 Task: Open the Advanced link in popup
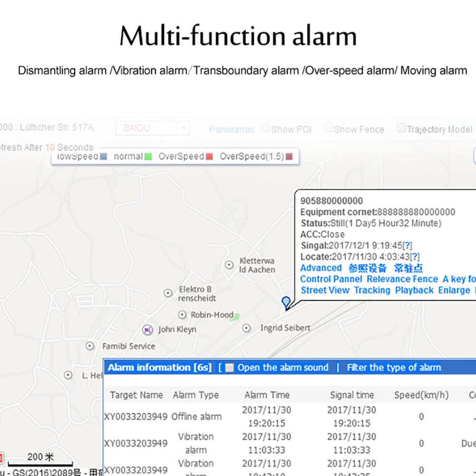321,268
